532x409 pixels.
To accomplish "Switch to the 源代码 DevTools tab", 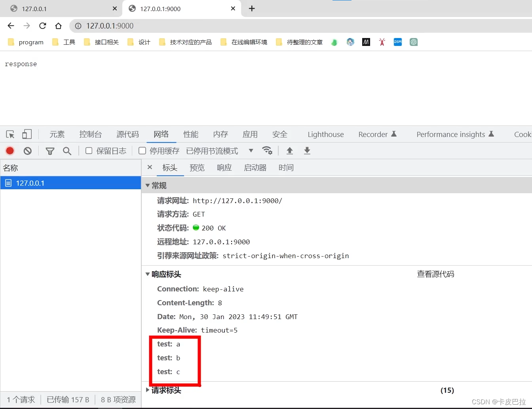I will [127, 134].
